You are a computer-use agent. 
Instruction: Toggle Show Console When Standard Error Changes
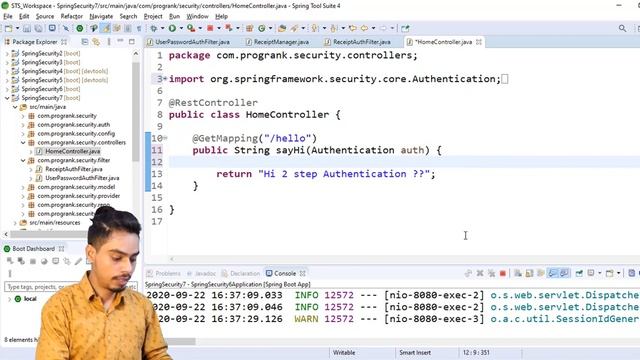564,273
